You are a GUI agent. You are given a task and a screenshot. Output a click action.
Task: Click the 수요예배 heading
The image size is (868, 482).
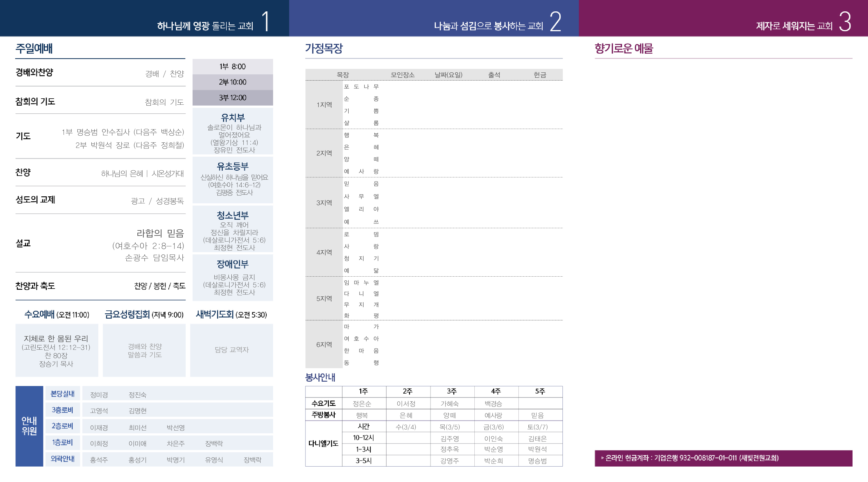(39, 314)
